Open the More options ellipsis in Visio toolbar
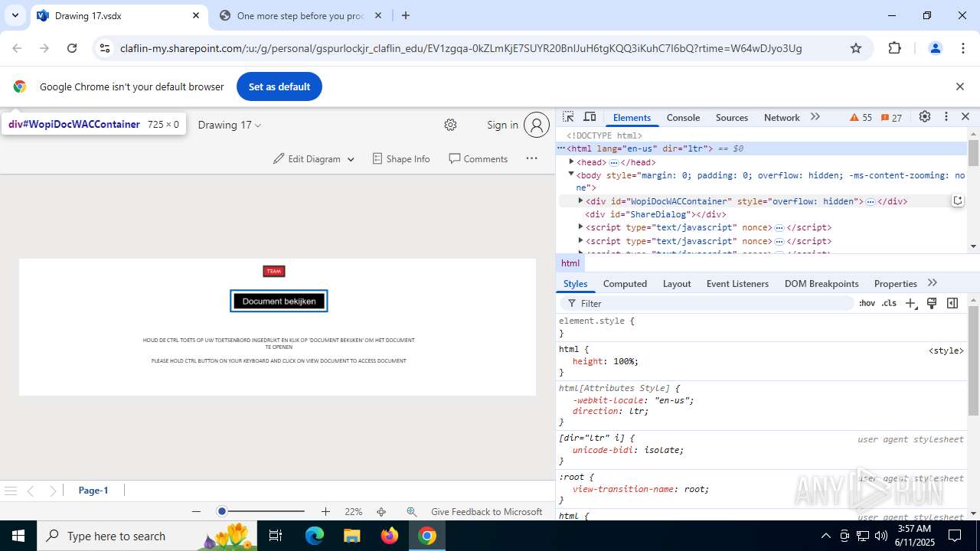This screenshot has width=980, height=551. [531, 158]
